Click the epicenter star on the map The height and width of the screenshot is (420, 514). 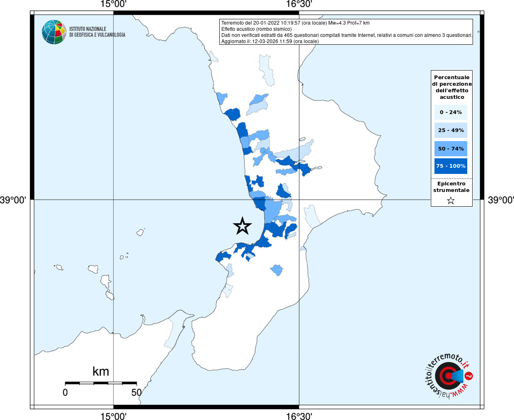click(x=242, y=226)
